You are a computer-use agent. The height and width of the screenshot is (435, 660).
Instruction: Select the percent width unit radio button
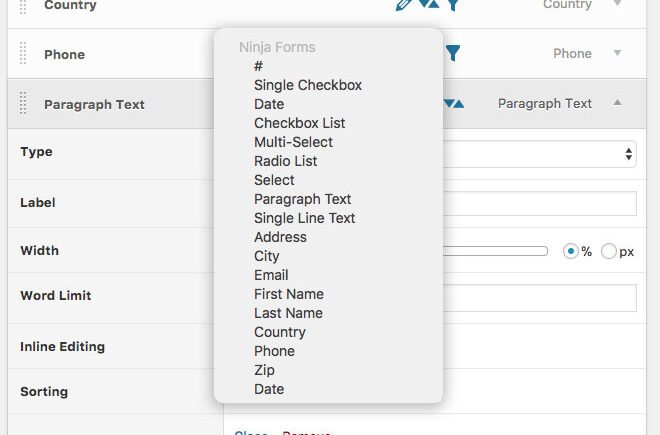click(x=572, y=251)
